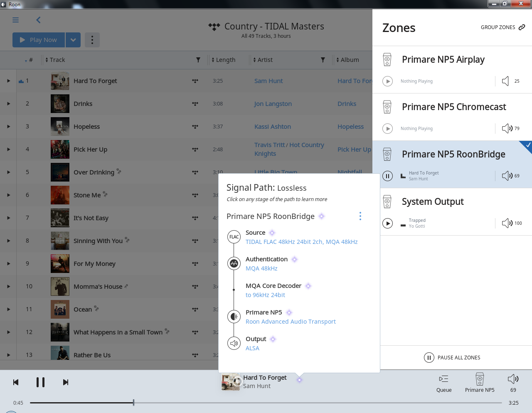
Task: Open the Drinks album thumbnail
Action: click(60, 103)
